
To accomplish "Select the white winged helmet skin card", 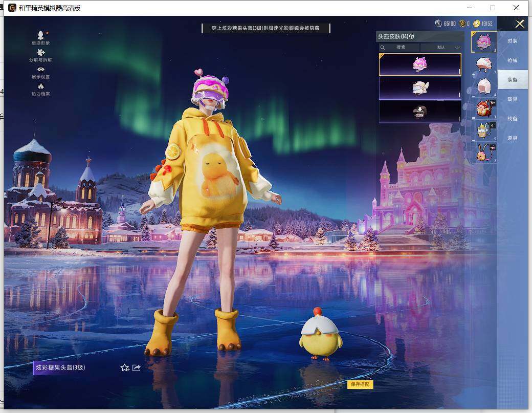I will (420, 88).
